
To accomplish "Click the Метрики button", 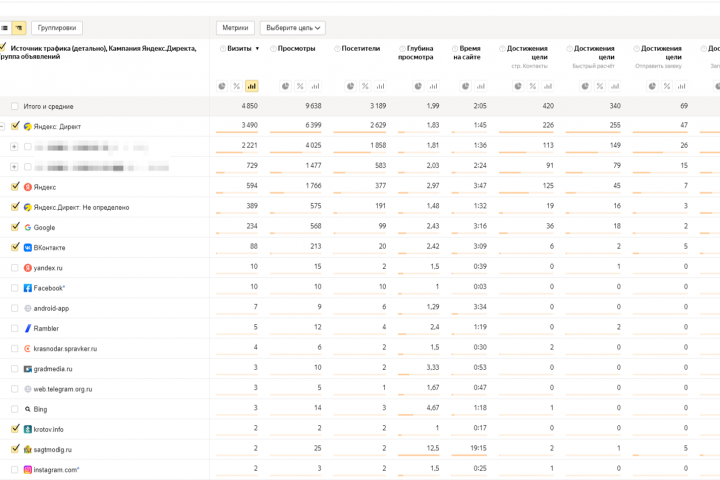I will 236,28.
